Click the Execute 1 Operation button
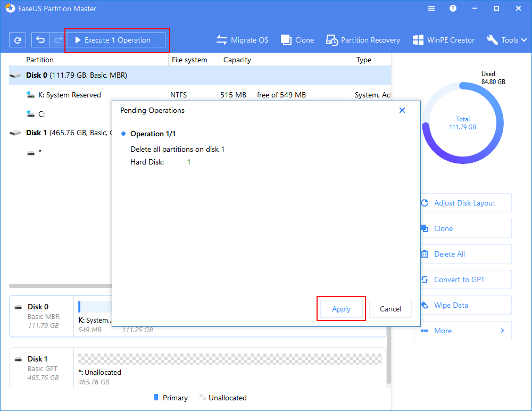This screenshot has height=411, width=532. (117, 40)
